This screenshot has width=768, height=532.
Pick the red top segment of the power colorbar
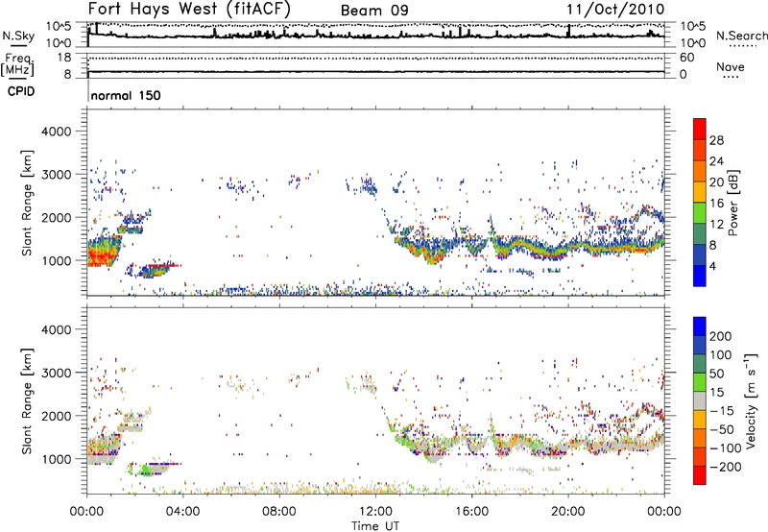point(700,129)
